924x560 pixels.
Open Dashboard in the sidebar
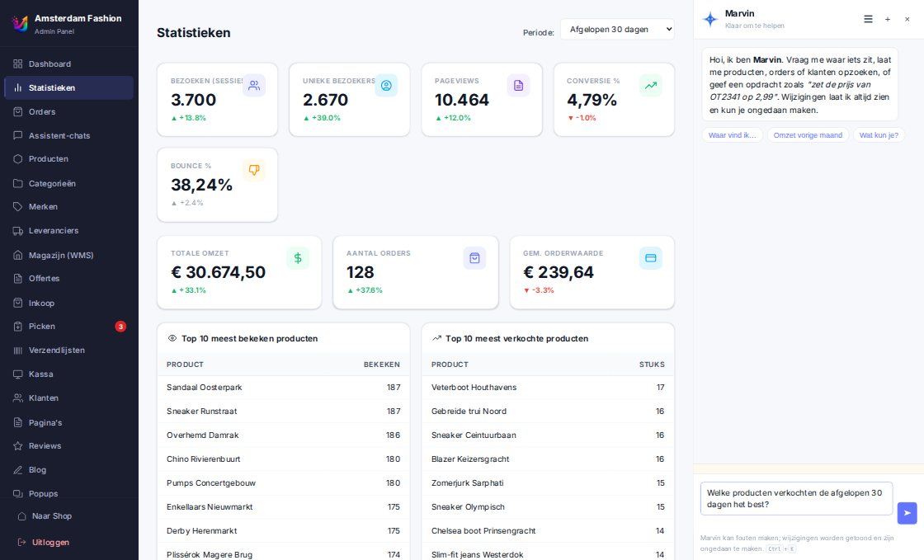point(69,64)
